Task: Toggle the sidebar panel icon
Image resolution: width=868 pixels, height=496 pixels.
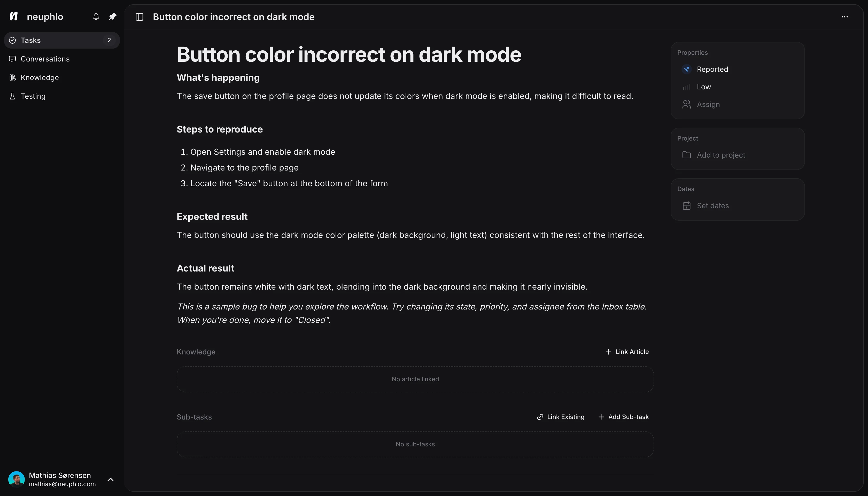Action: click(139, 17)
